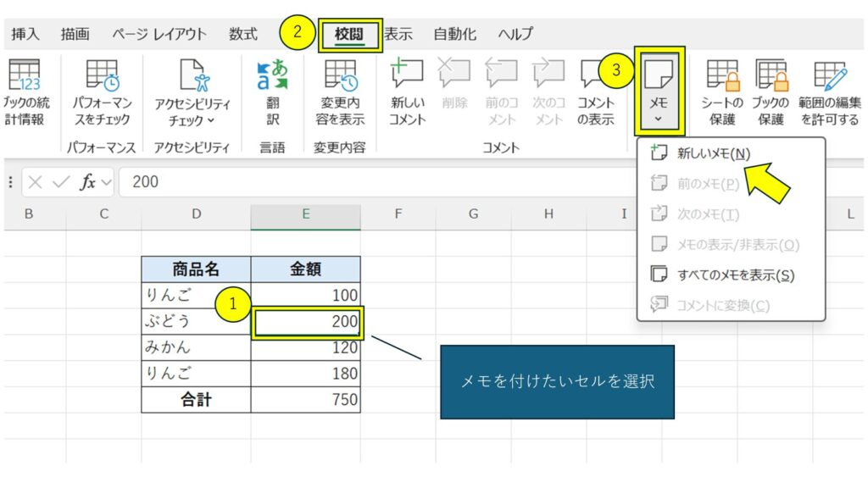The image size is (868, 488).
Task: Select cell containing 合計 total 750
Action: pos(305,400)
